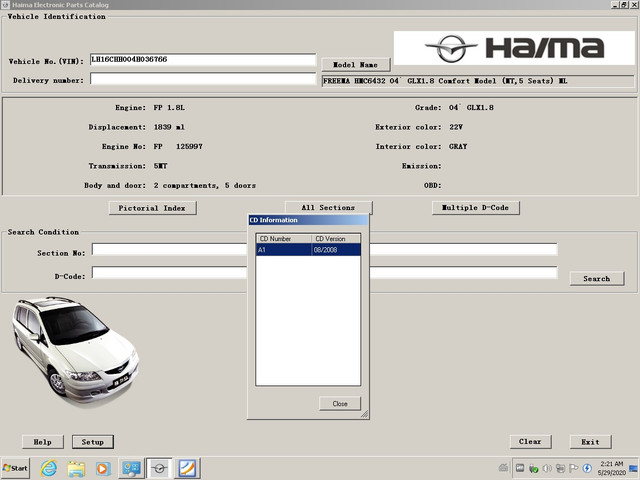Click the Search button
The width and height of the screenshot is (640, 480).
[x=597, y=279]
